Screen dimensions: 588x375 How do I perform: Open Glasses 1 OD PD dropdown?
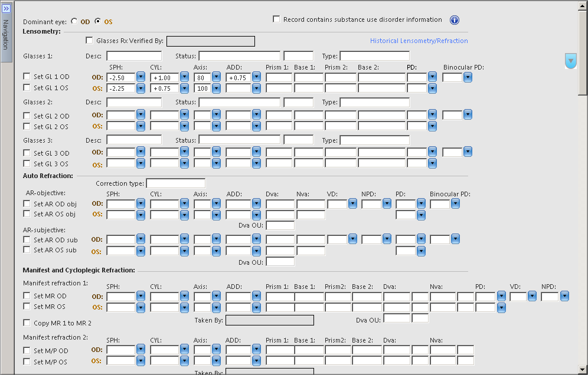(x=432, y=77)
